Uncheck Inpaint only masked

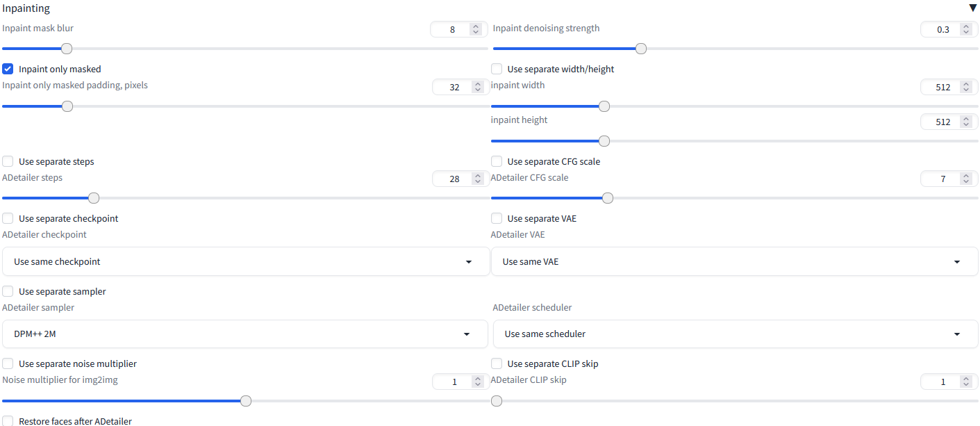pyautogui.click(x=8, y=69)
